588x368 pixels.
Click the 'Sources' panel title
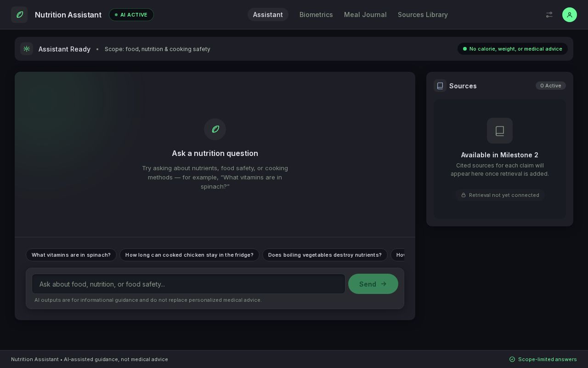[x=463, y=86]
